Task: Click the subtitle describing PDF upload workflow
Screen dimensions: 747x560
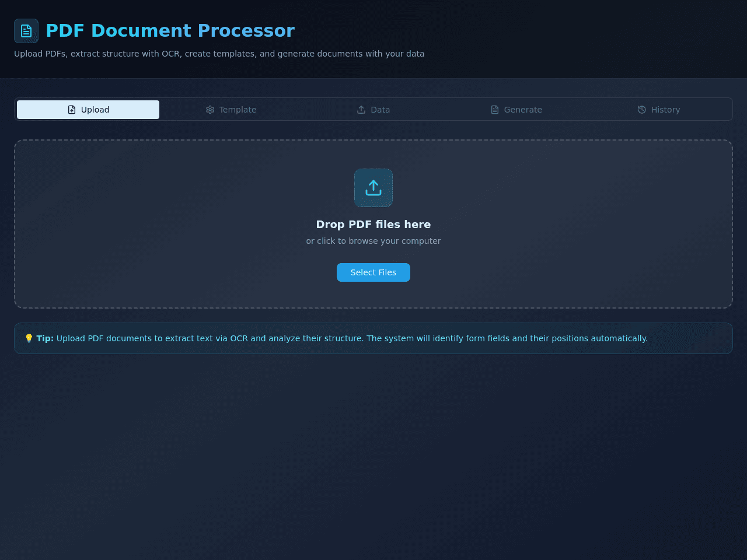Action: point(219,54)
